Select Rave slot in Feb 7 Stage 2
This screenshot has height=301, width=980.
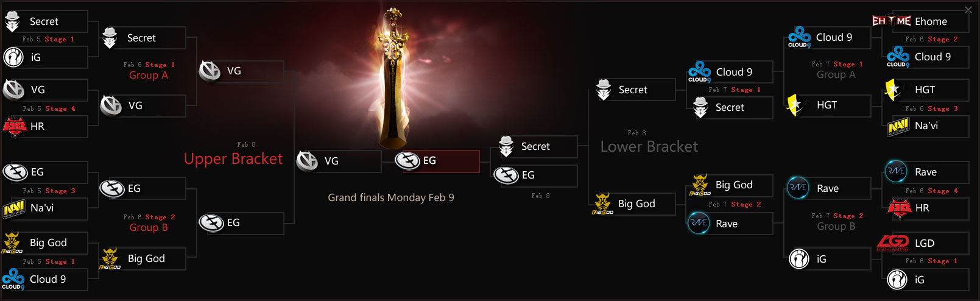pyautogui.click(x=730, y=224)
